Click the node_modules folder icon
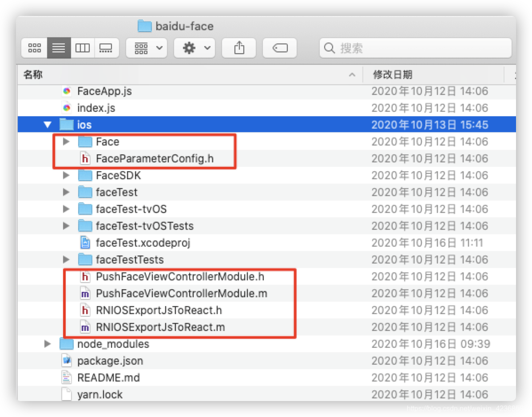 click(67, 344)
